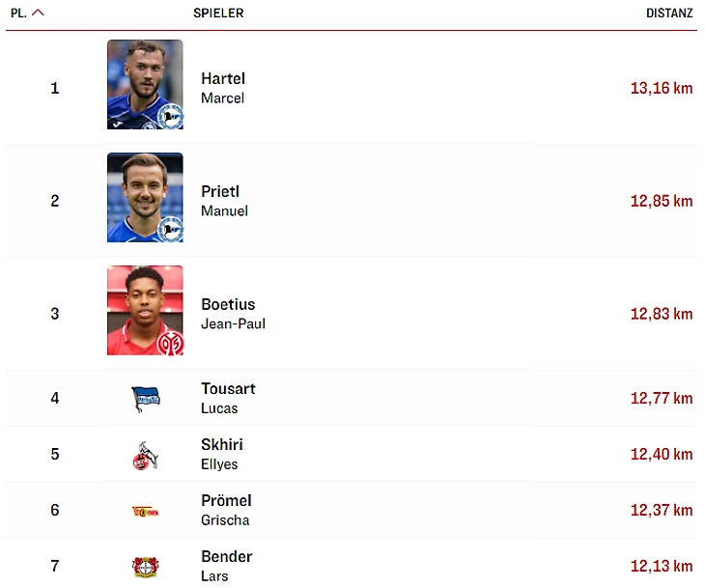Click the Bayer Leverkusen club crest
The height and width of the screenshot is (588, 705).
point(146,567)
